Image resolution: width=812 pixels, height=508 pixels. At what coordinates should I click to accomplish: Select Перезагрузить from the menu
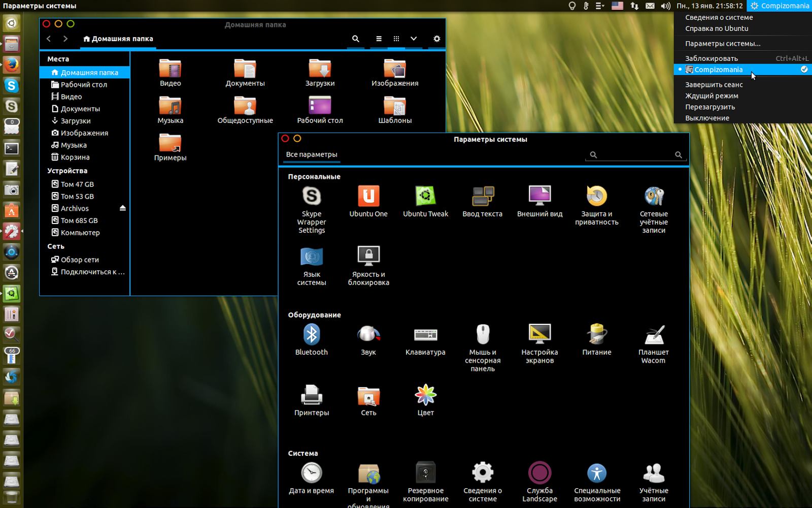click(x=743, y=107)
